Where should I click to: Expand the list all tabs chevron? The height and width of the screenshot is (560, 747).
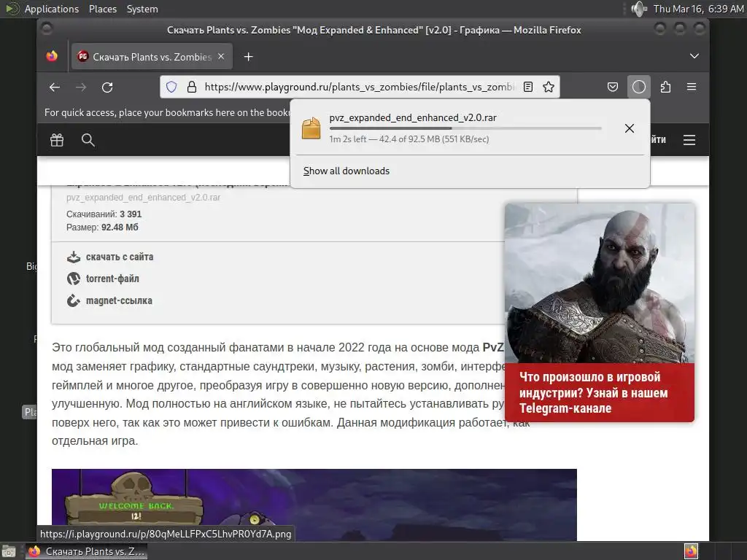694,56
